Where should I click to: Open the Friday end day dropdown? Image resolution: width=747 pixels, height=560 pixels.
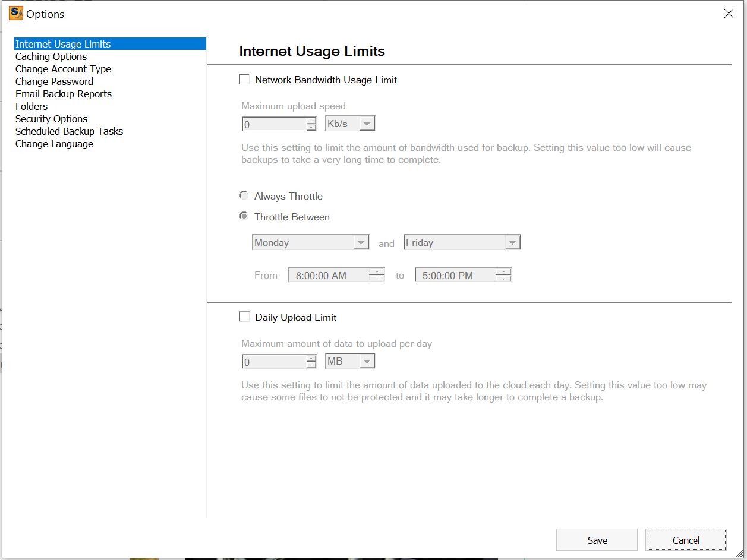click(x=462, y=242)
